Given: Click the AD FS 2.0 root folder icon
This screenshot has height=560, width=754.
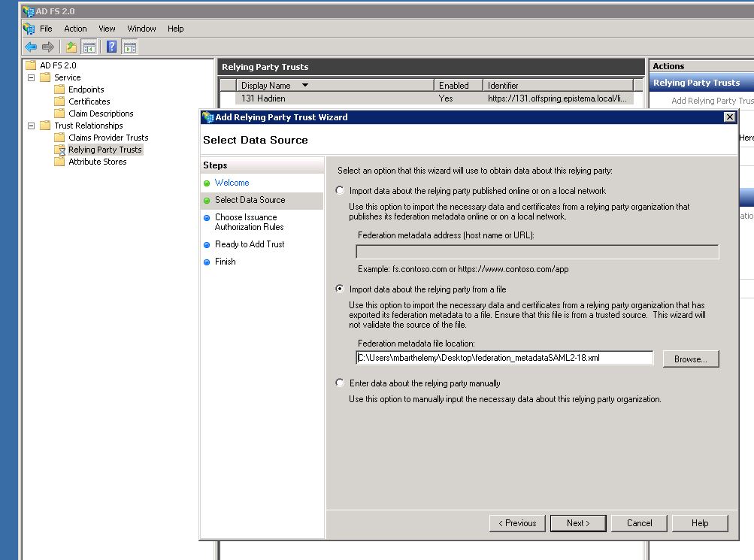Looking at the screenshot, I should 32,65.
